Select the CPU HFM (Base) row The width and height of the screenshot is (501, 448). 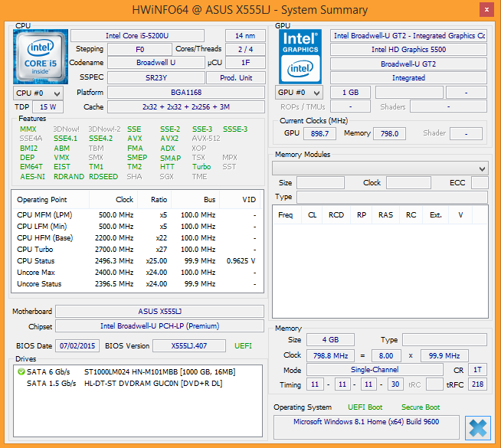pyautogui.click(x=137, y=238)
